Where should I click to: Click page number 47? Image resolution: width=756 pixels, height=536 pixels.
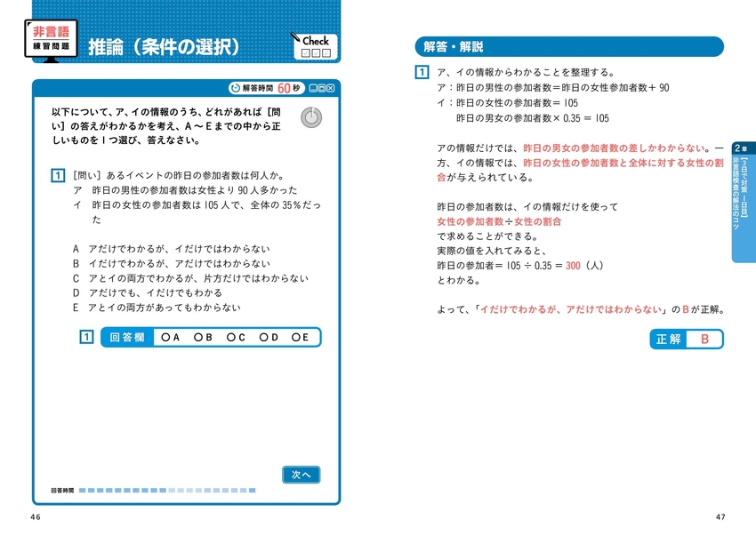point(720,517)
